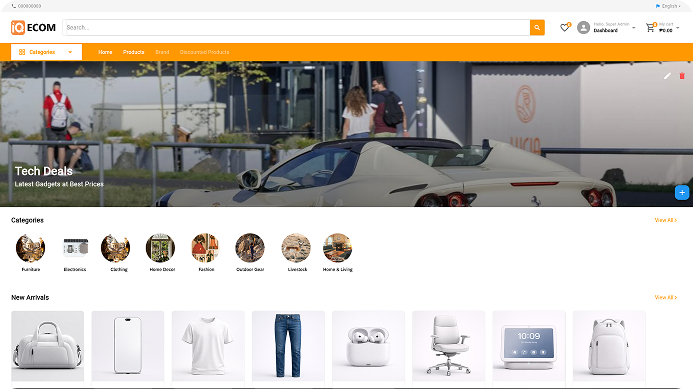The image size is (693, 389).
Task: Open the Home Decor category circle
Action: point(160,248)
